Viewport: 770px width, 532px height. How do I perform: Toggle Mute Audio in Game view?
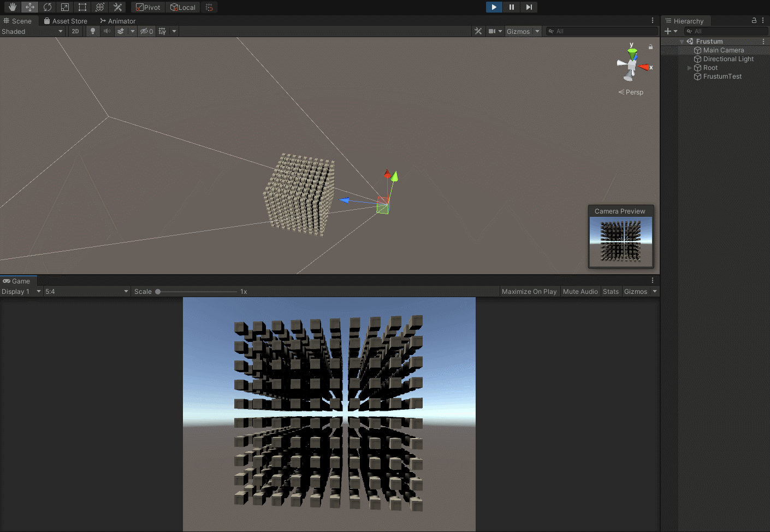click(x=580, y=291)
